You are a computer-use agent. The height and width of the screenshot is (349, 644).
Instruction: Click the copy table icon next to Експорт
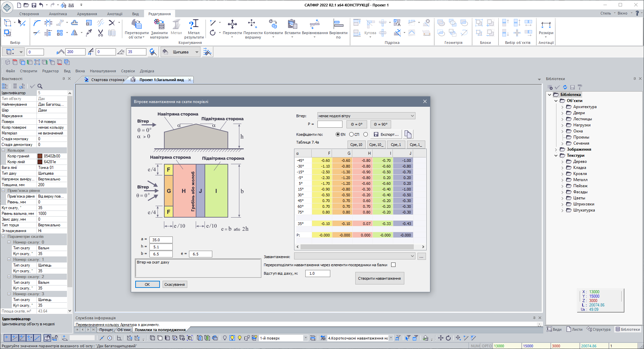tap(408, 134)
